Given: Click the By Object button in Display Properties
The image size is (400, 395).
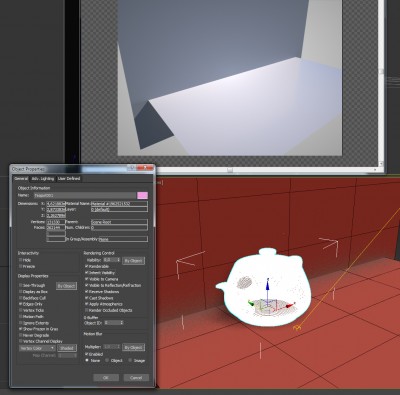Looking at the screenshot, I should 66,286.
